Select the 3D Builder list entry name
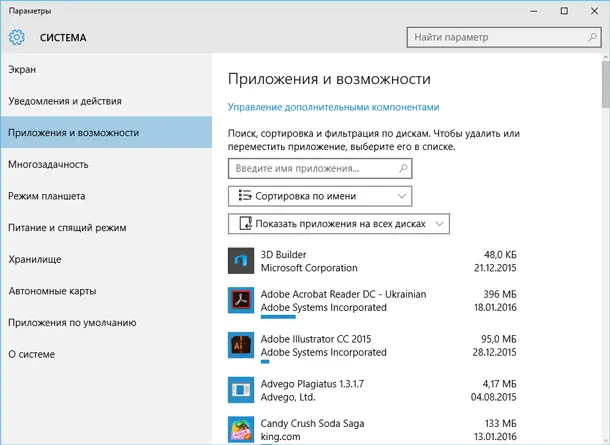 (283, 255)
